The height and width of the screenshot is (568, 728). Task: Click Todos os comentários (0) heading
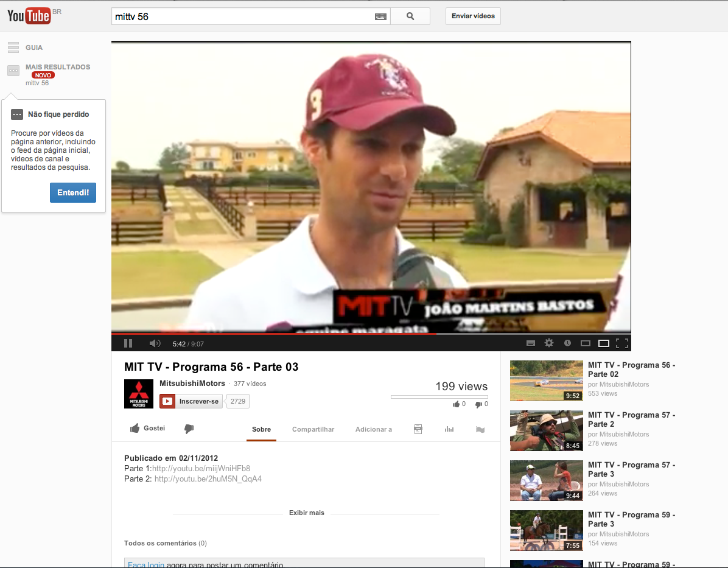coord(166,543)
